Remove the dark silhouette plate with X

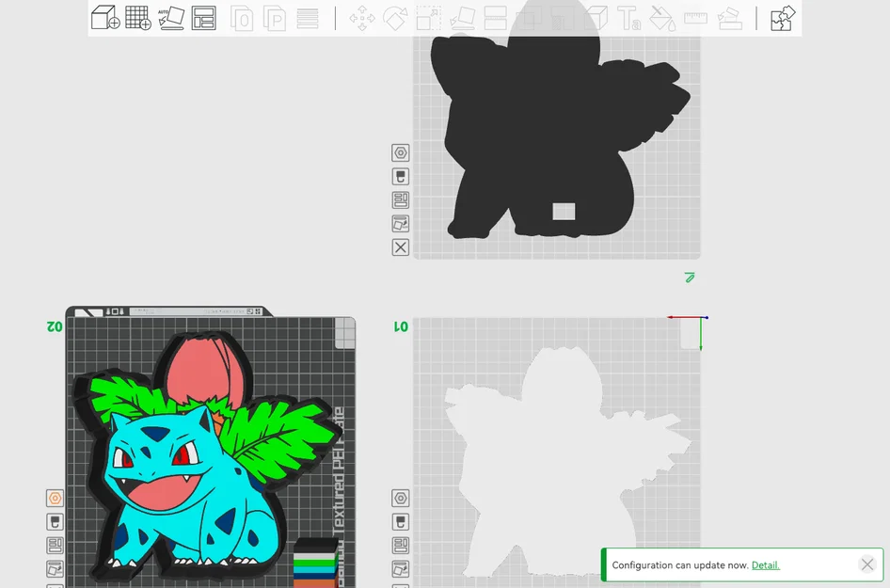(400, 246)
